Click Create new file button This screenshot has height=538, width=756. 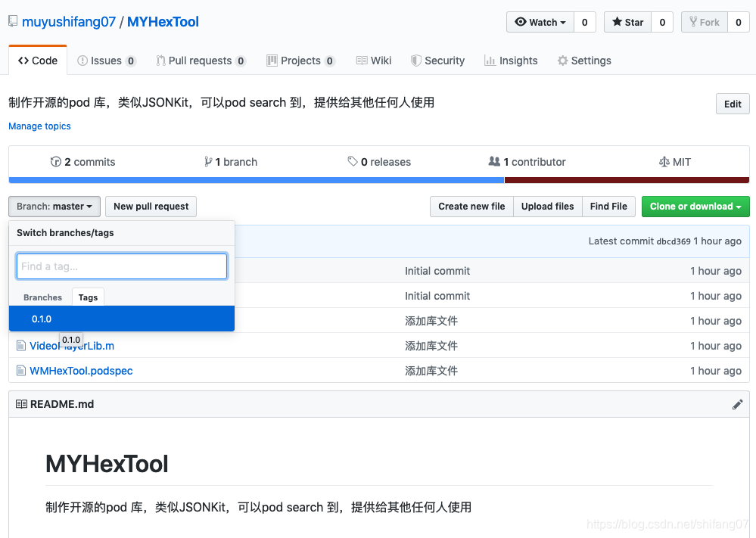471,207
